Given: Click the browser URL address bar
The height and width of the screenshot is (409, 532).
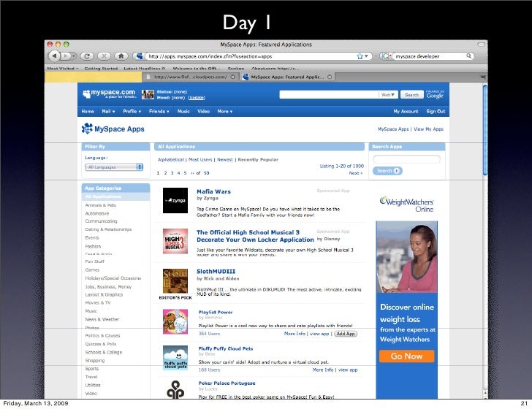Looking at the screenshot, I should click(251, 56).
